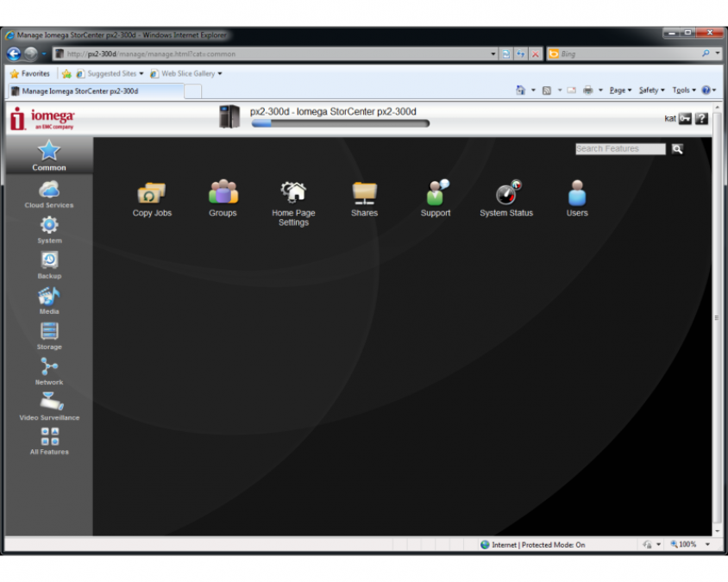The image size is (728, 582).
Task: Select the Manage Iomega StorCenter browser tab
Action: (95, 91)
